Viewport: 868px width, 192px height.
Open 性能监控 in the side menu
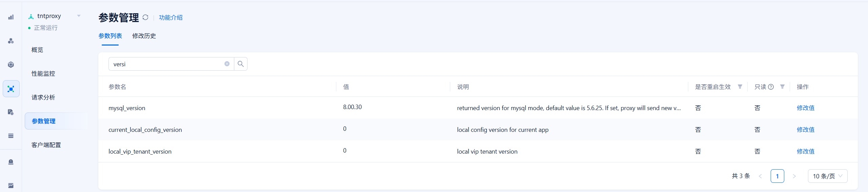click(x=43, y=74)
